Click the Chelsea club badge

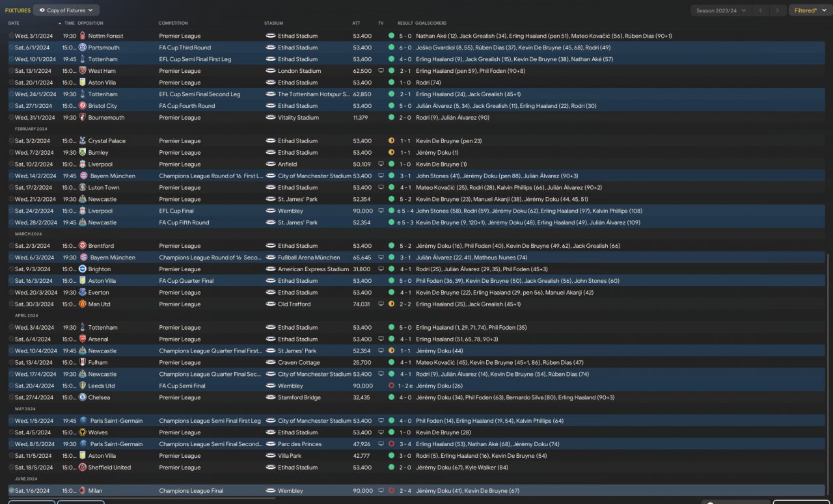[x=83, y=397]
